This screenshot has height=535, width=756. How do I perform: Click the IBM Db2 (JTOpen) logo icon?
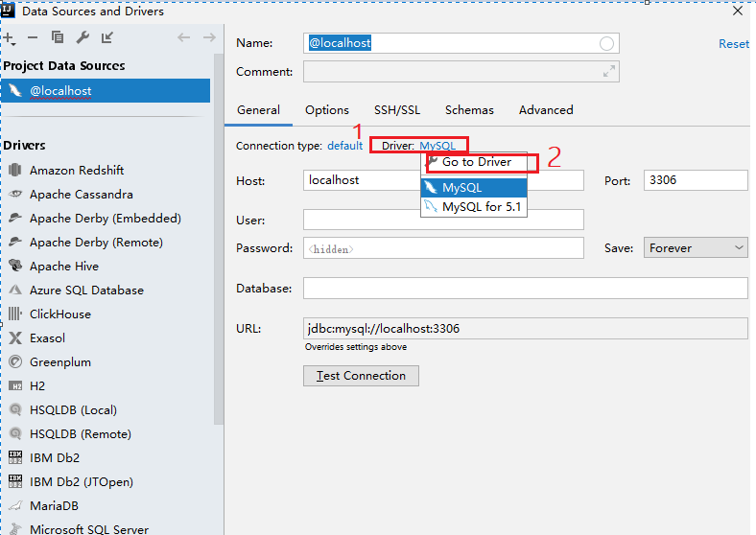[x=15, y=481]
